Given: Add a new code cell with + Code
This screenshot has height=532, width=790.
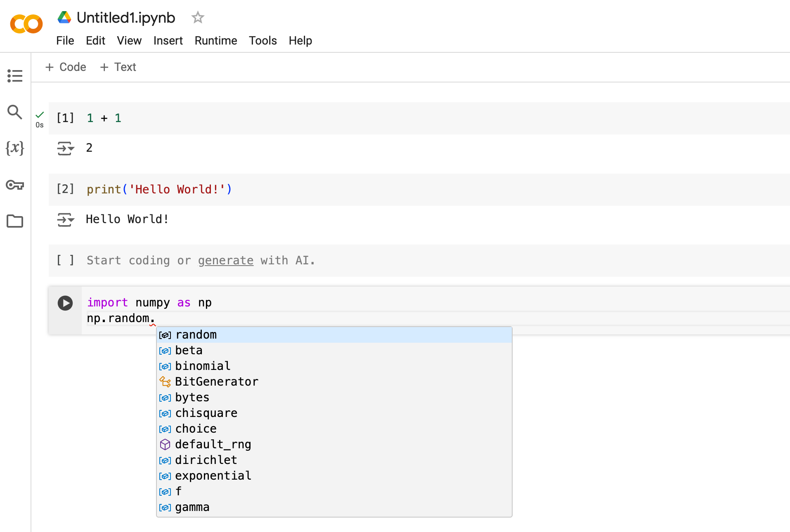Looking at the screenshot, I should [x=66, y=67].
